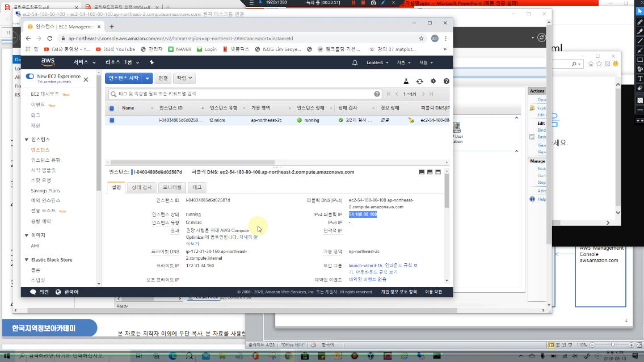Image resolution: width=644 pixels, height=362 pixels.
Task: Go to first page of instance results
Action: click(x=389, y=94)
